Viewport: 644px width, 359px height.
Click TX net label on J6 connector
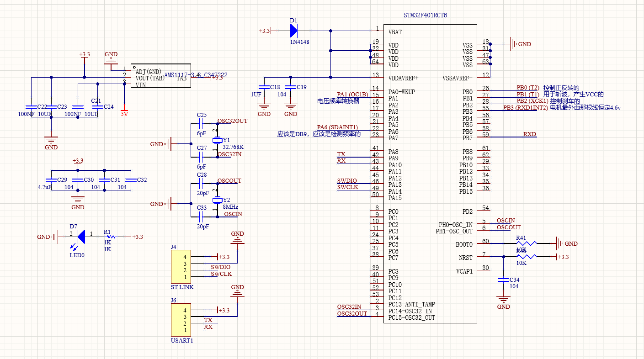[x=208, y=320]
